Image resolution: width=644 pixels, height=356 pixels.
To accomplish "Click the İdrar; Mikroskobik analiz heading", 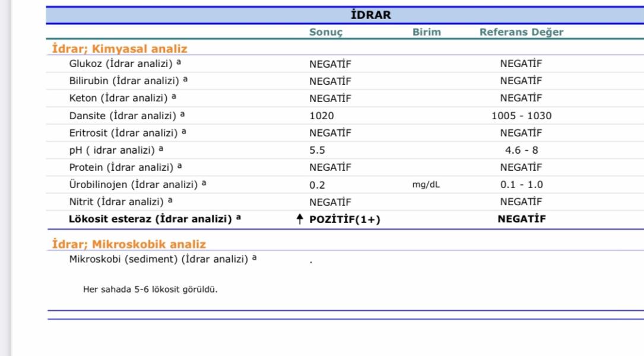I will pos(129,244).
